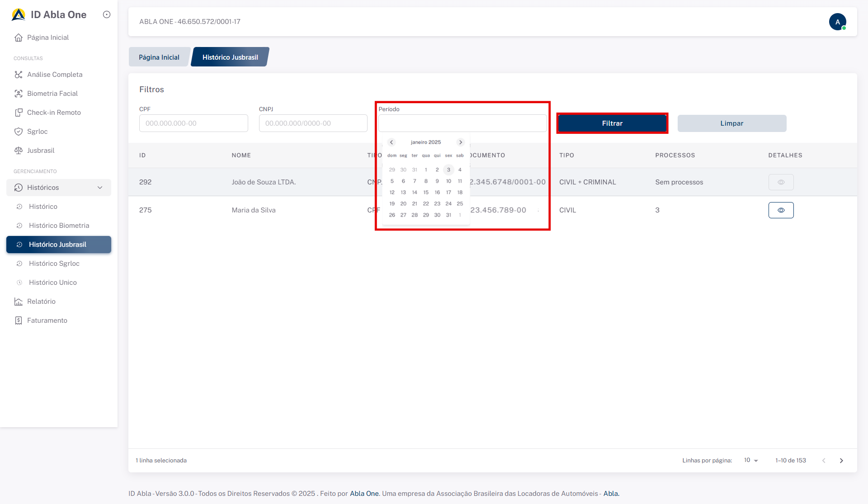The width and height of the screenshot is (868, 504).
Task: Click the Check-in Remoto icon
Action: tap(19, 113)
